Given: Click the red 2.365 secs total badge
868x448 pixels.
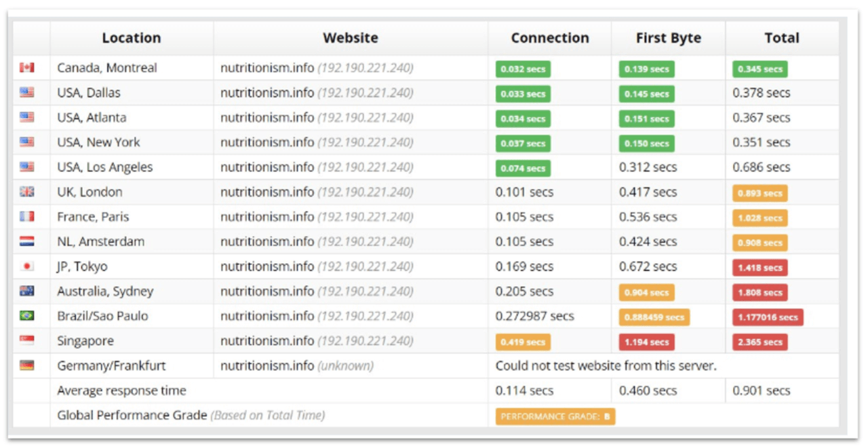Looking at the screenshot, I should [x=760, y=342].
